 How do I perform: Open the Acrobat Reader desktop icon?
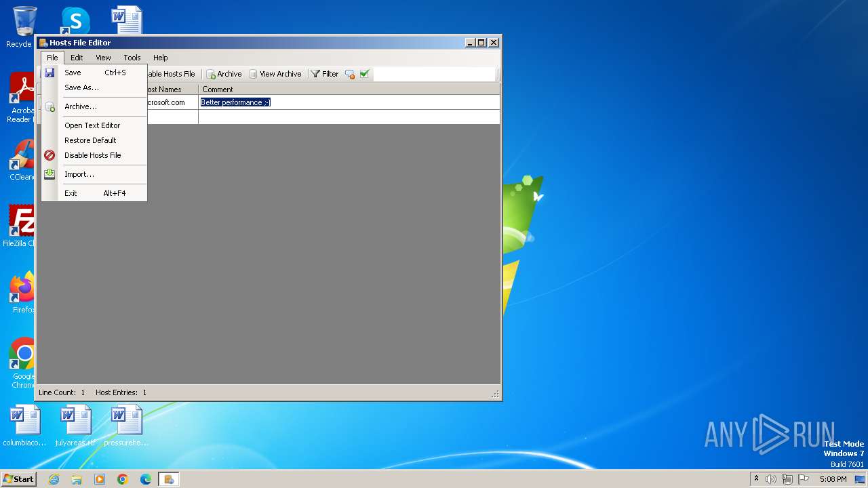22,98
